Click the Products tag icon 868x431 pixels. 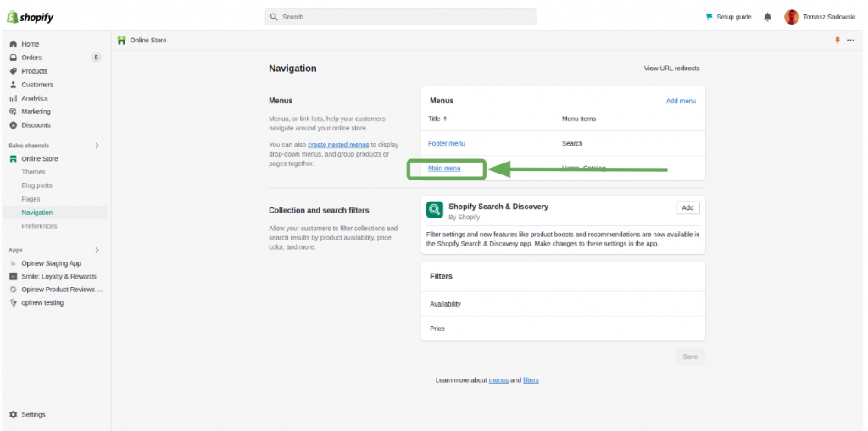tap(14, 71)
